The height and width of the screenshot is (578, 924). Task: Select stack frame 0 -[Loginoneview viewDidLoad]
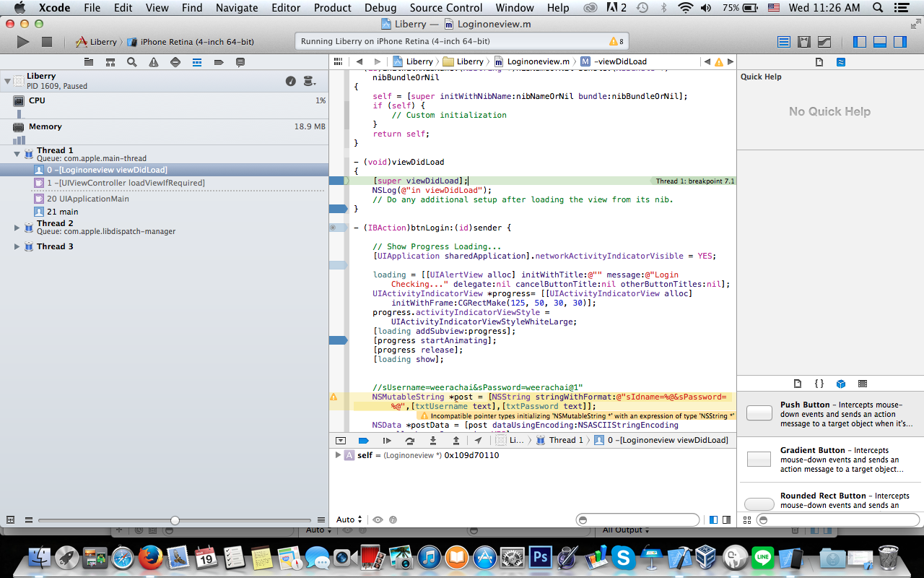[x=165, y=170]
